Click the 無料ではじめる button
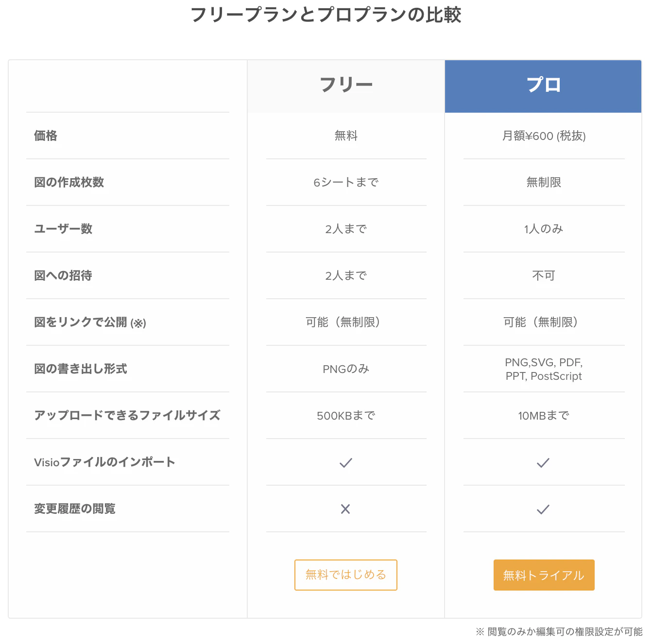Image resolution: width=652 pixels, height=644 pixels. pos(345,575)
